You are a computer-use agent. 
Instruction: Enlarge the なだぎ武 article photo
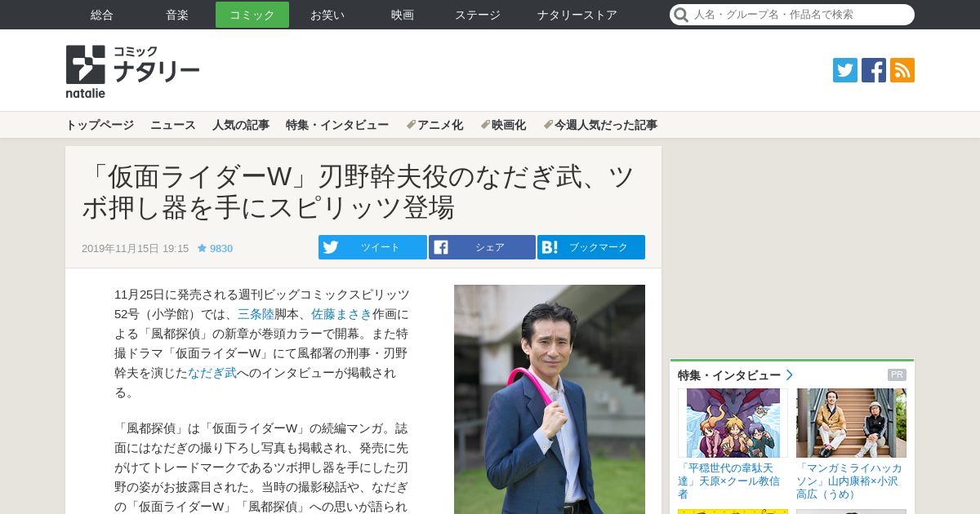[x=550, y=399]
